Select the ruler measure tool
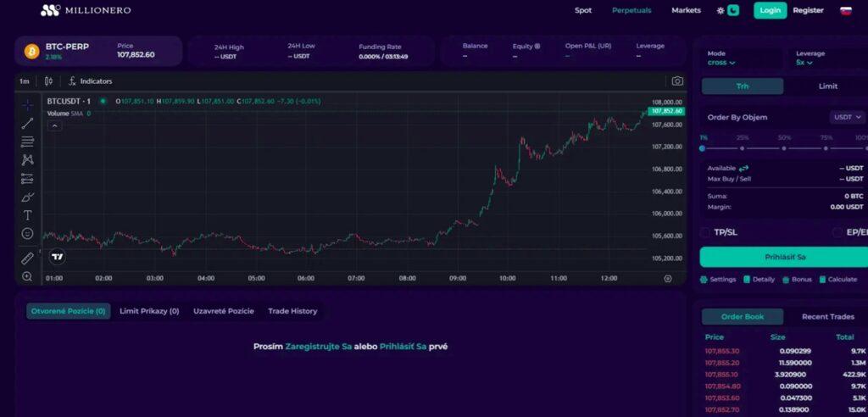 (27, 258)
